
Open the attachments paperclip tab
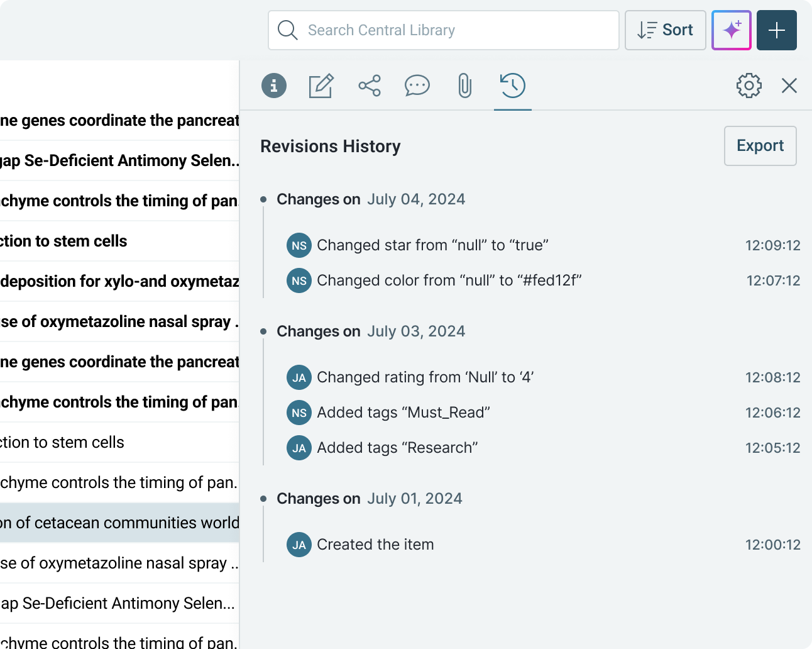464,86
